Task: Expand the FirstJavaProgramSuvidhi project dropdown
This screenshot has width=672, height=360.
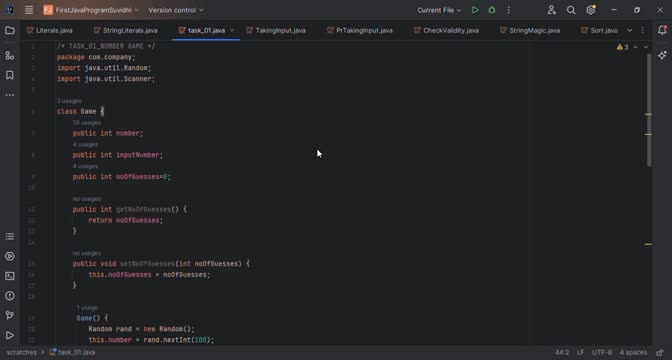Action: 91,10
